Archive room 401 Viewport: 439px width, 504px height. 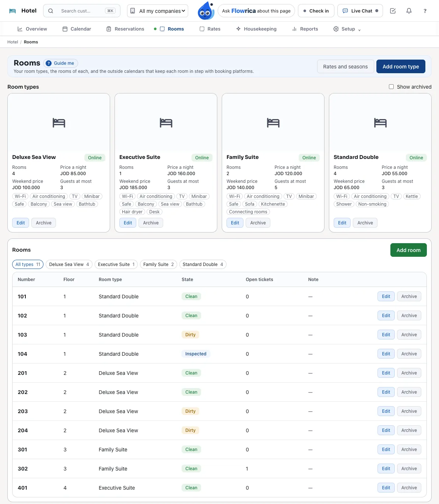(x=409, y=488)
